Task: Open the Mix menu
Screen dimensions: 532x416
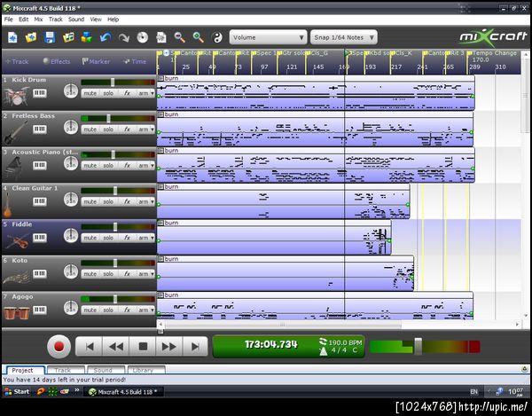Action: tap(38, 20)
